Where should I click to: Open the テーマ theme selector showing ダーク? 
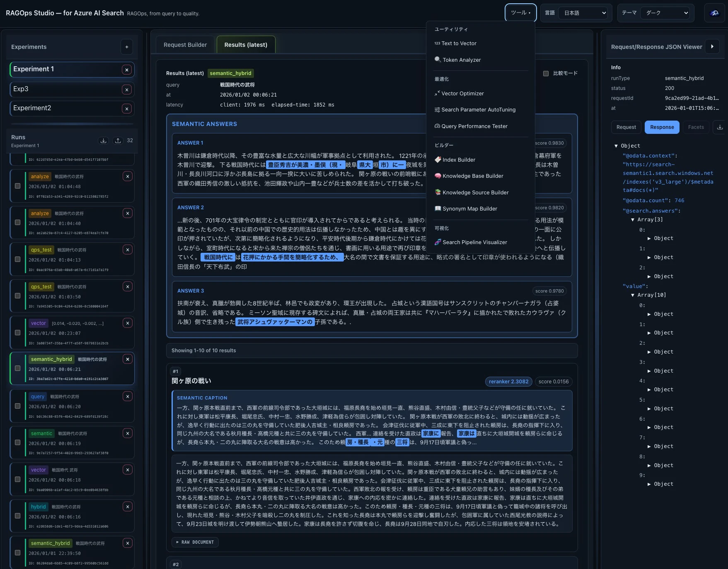tap(665, 13)
